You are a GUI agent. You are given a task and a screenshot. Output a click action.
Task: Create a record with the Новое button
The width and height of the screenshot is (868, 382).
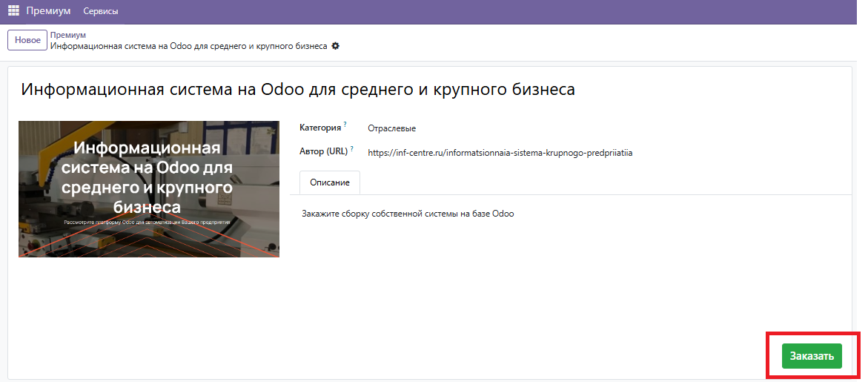coord(27,40)
